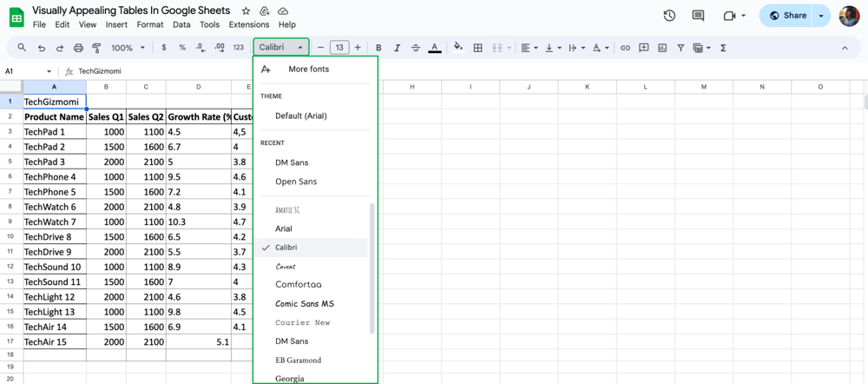Click the Share button
The width and height of the screenshot is (868, 384).
787,16
